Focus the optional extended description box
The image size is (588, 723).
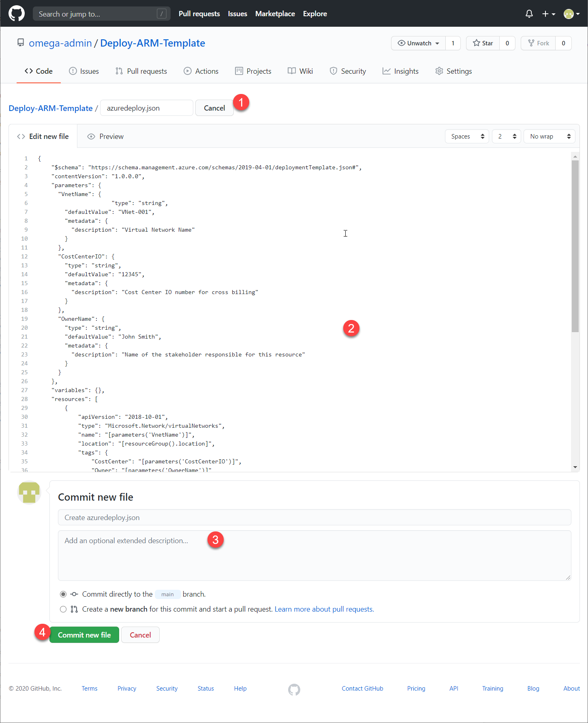[x=314, y=556]
